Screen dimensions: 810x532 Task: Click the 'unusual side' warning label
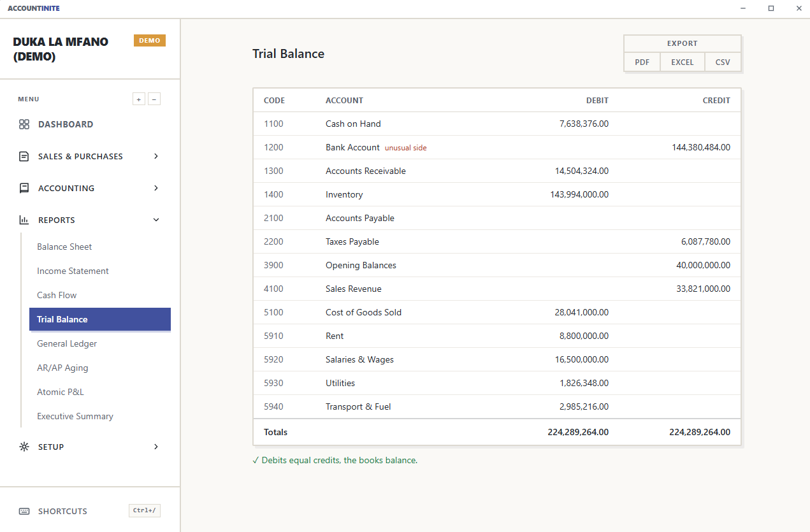point(406,148)
